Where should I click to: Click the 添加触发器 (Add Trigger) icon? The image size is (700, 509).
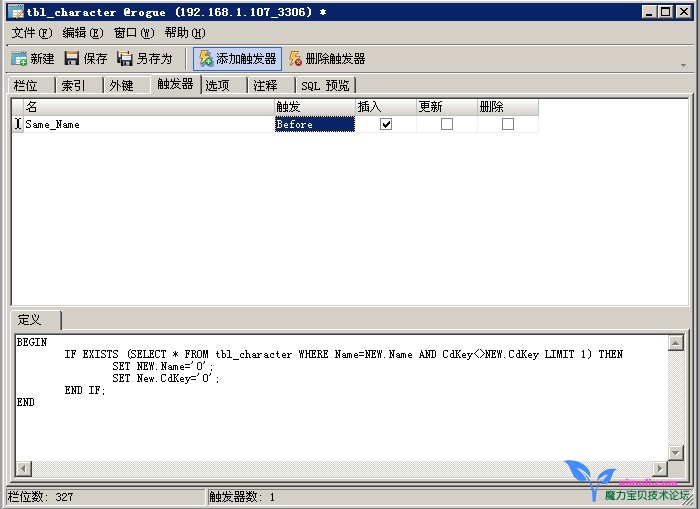[205, 59]
